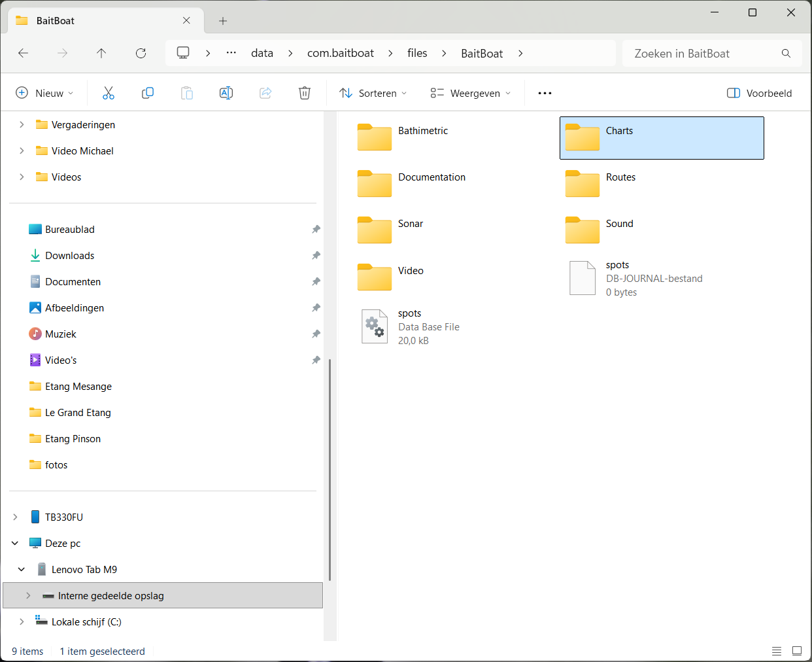Open the Sorteren dropdown
Screen dimensions: 812x662
373,93
